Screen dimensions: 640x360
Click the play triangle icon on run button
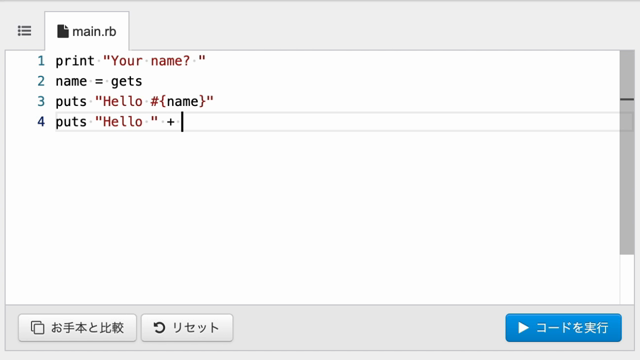[523, 327]
